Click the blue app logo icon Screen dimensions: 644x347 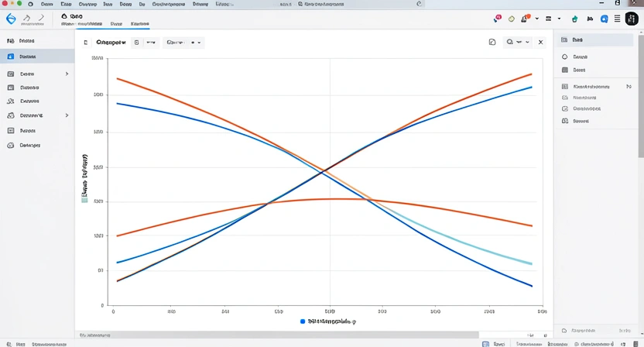(x=11, y=18)
